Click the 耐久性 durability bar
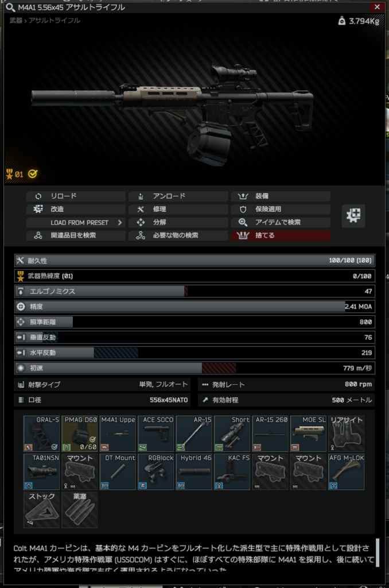Viewport: 389px width, 588px height. (x=194, y=260)
